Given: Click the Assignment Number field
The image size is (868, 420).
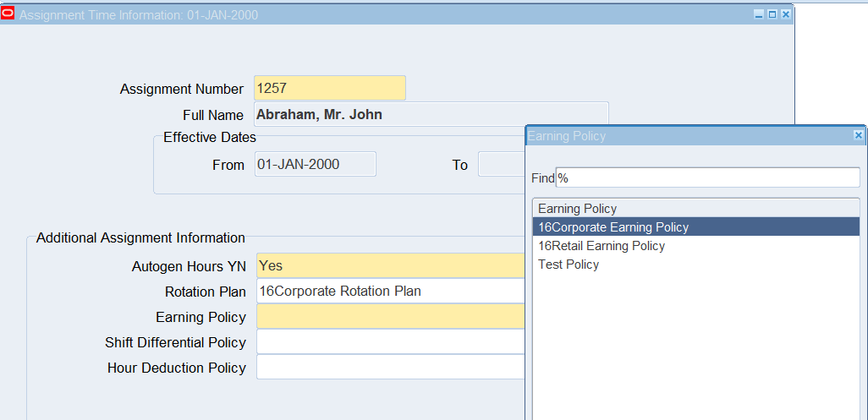Looking at the screenshot, I should tap(329, 89).
